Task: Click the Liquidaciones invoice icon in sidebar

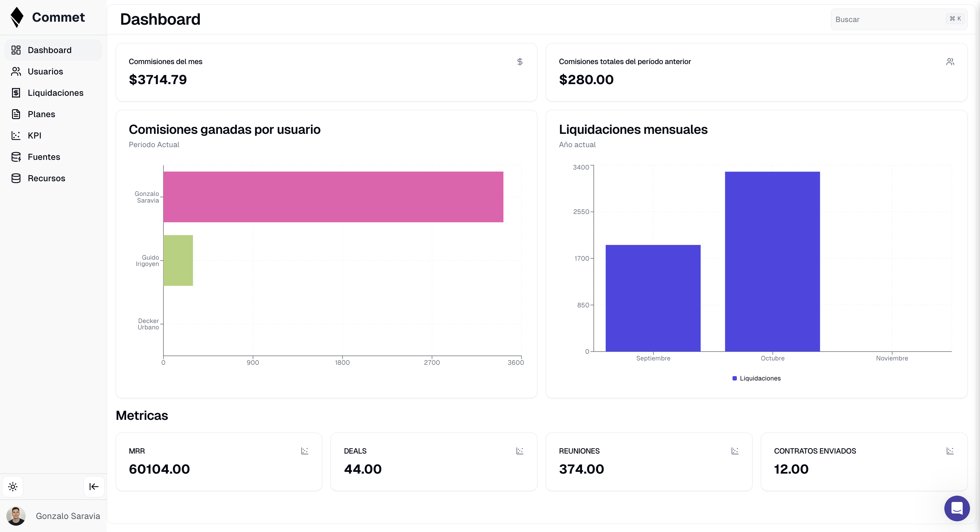Action: [x=16, y=92]
